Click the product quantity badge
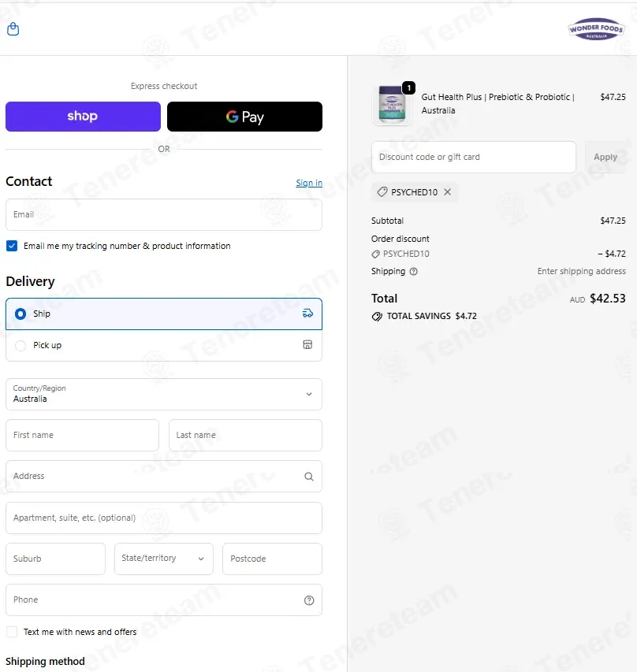 pyautogui.click(x=409, y=88)
